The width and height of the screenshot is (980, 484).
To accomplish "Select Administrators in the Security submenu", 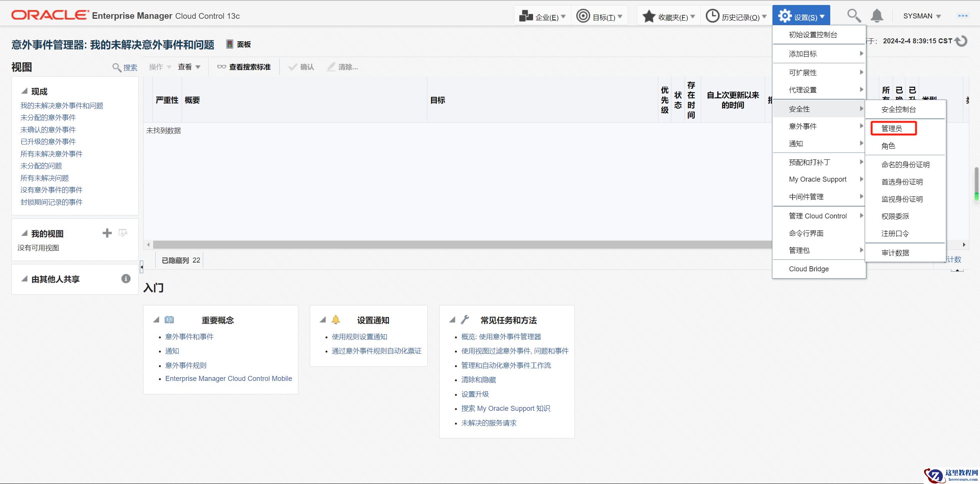I will (892, 128).
